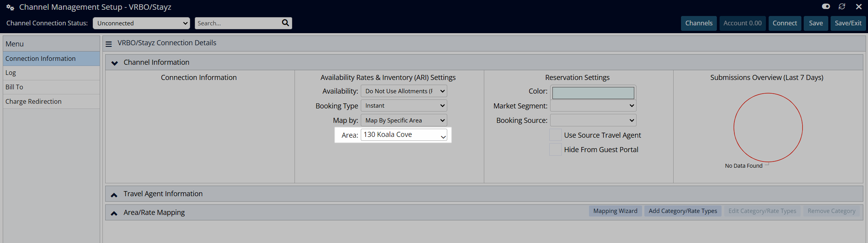
Task: Select Bill To in the side menu
Action: (51, 87)
